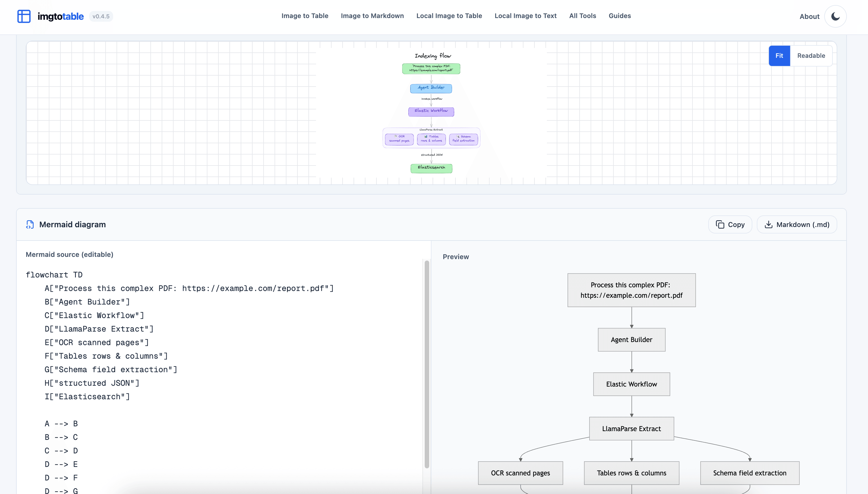Screen dimensions: 868x494
Task: Click the line B["Agent Builder"] in source
Action: (87, 302)
